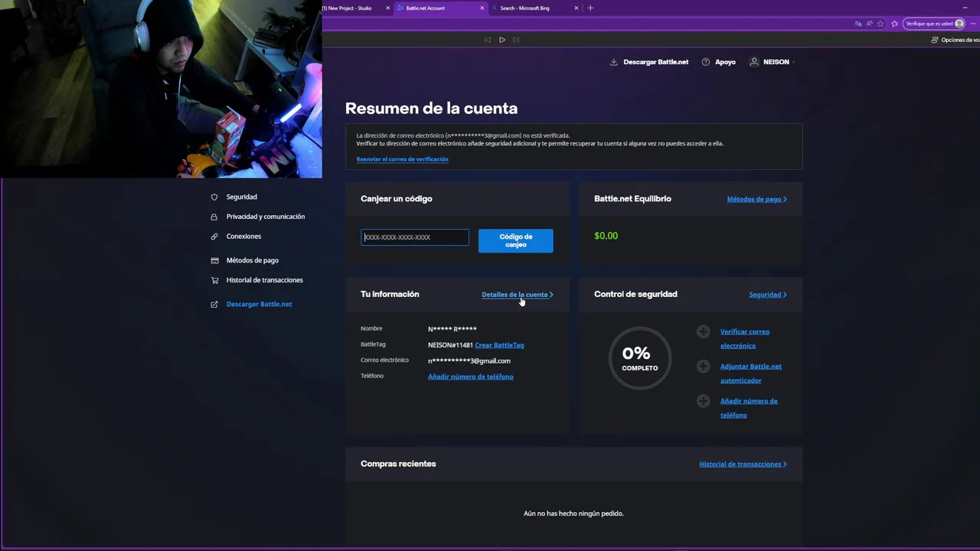This screenshot has height=551, width=980.
Task: Click the Privacidad y comunicación lock icon
Action: point(214,217)
